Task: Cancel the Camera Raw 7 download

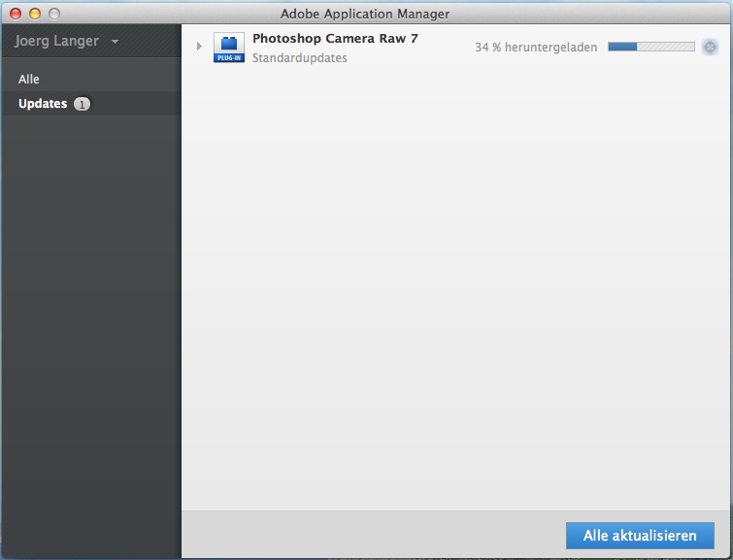Action: (710, 47)
